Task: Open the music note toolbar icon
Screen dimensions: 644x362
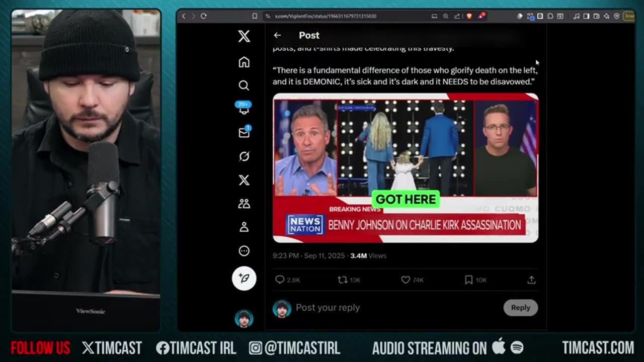Action: [x=576, y=16]
